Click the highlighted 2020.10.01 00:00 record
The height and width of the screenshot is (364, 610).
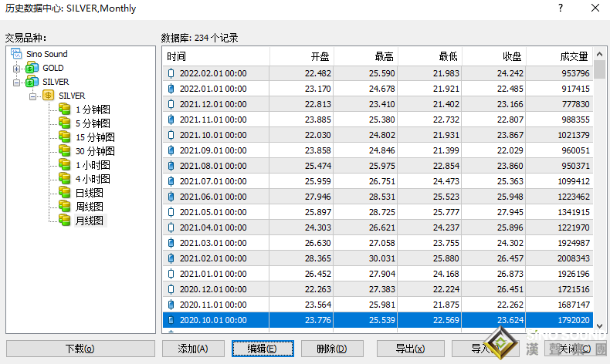coord(378,320)
